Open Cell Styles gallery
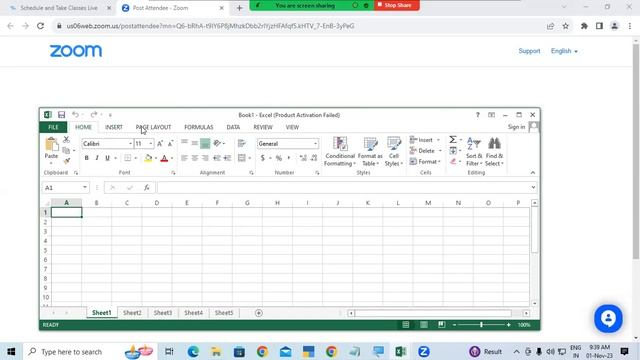Image resolution: width=640 pixels, height=360 pixels. click(394, 151)
